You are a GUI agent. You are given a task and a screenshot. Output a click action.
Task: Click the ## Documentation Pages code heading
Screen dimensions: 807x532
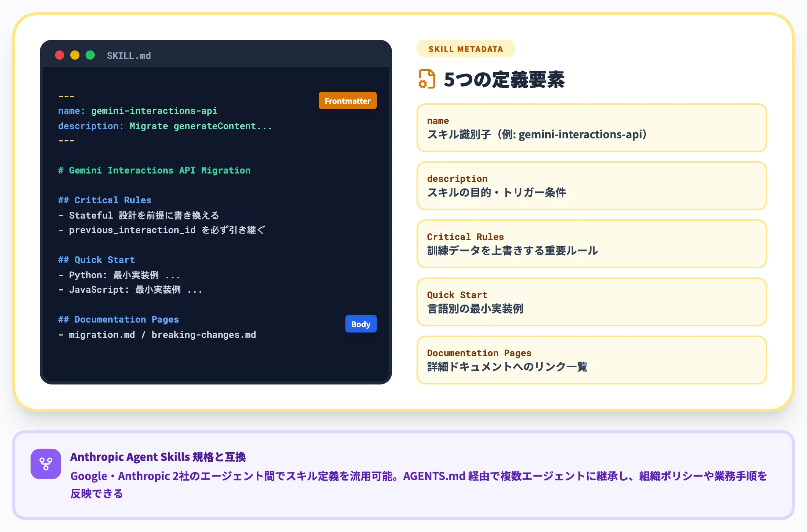pyautogui.click(x=118, y=320)
